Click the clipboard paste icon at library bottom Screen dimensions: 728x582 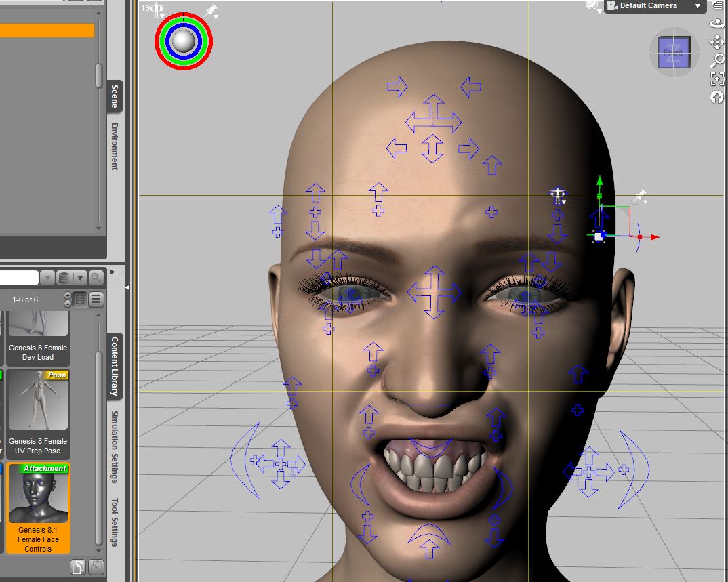point(96,566)
